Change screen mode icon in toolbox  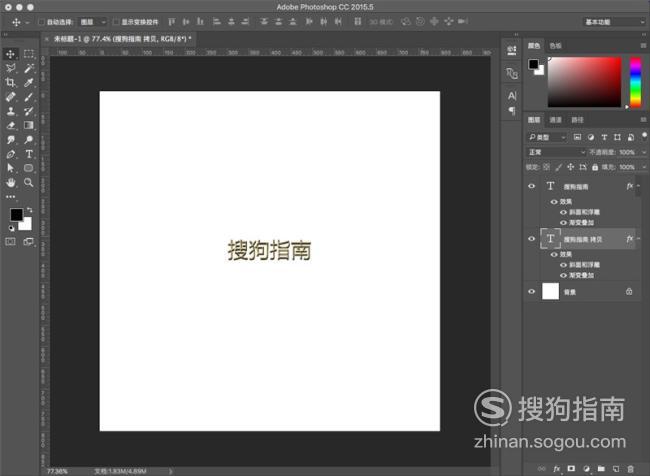click(x=29, y=242)
